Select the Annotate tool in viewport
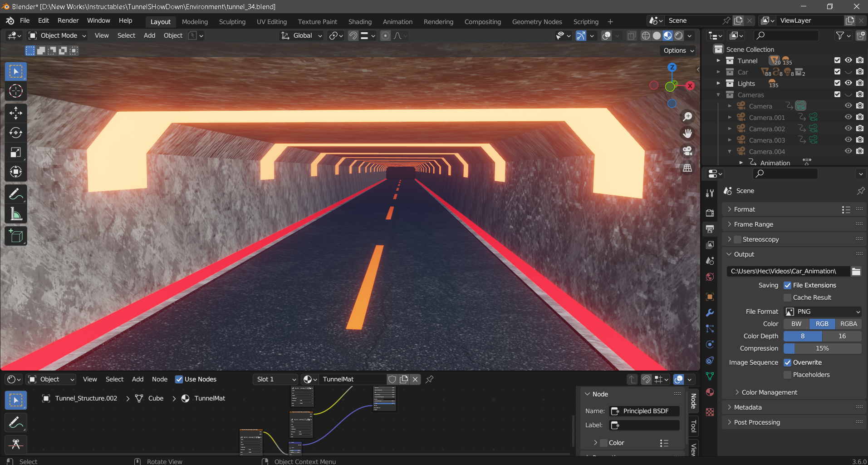Image resolution: width=868 pixels, height=465 pixels. [16, 194]
